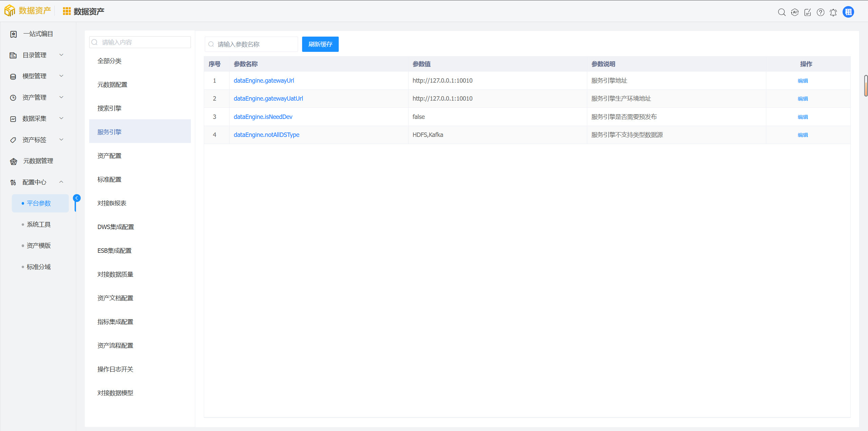Open the help question mark icon

click(820, 12)
